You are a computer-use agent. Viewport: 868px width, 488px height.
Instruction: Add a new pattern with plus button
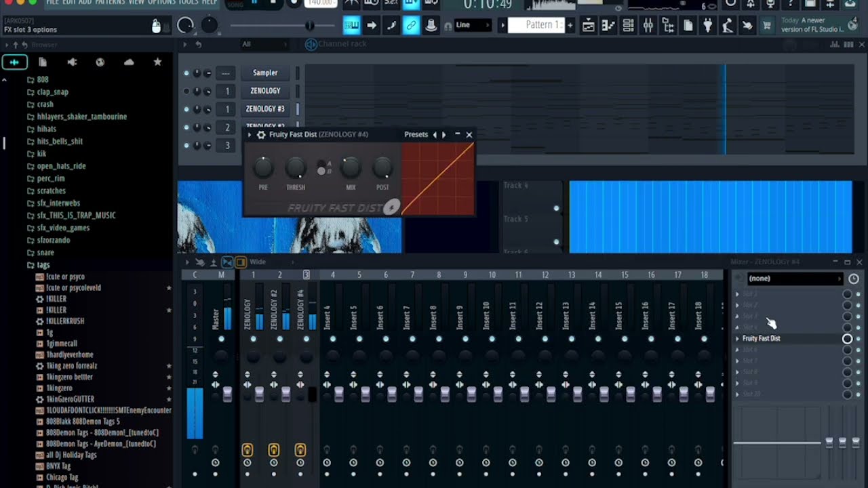570,26
